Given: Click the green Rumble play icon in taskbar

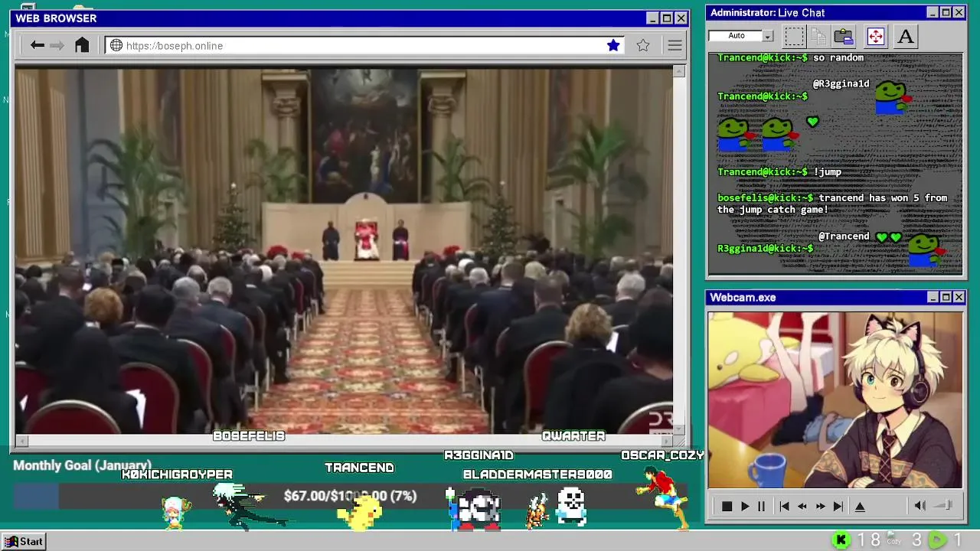Looking at the screenshot, I should coord(938,540).
